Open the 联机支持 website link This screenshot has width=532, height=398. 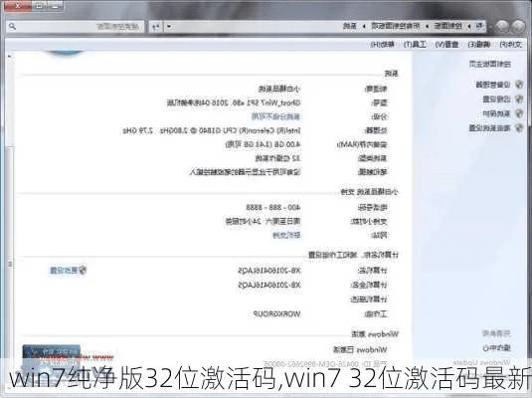tap(286, 235)
